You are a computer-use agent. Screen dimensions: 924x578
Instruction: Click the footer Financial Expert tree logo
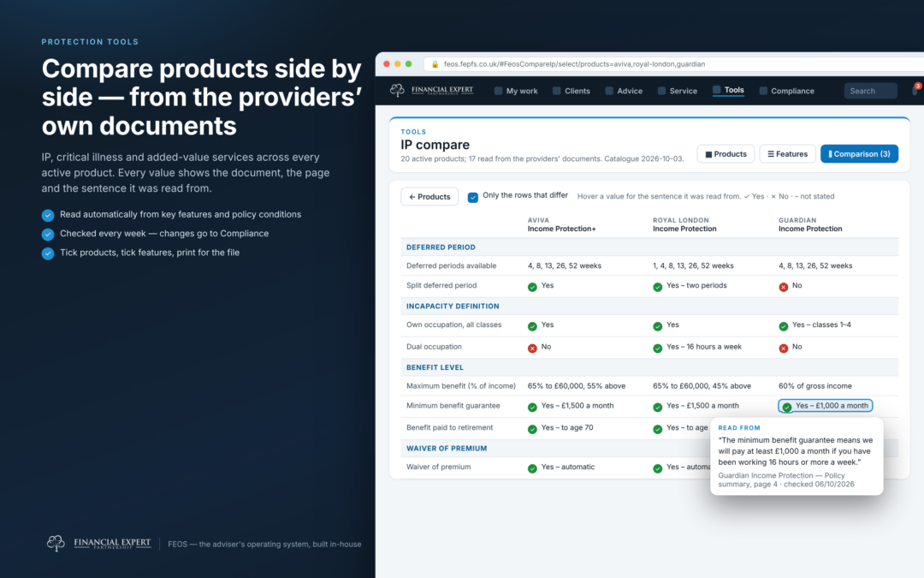point(56,543)
